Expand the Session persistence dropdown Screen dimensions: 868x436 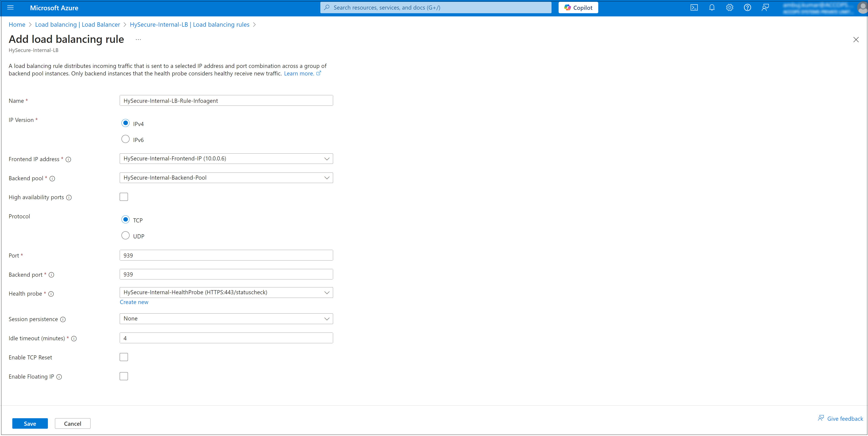[226, 318]
